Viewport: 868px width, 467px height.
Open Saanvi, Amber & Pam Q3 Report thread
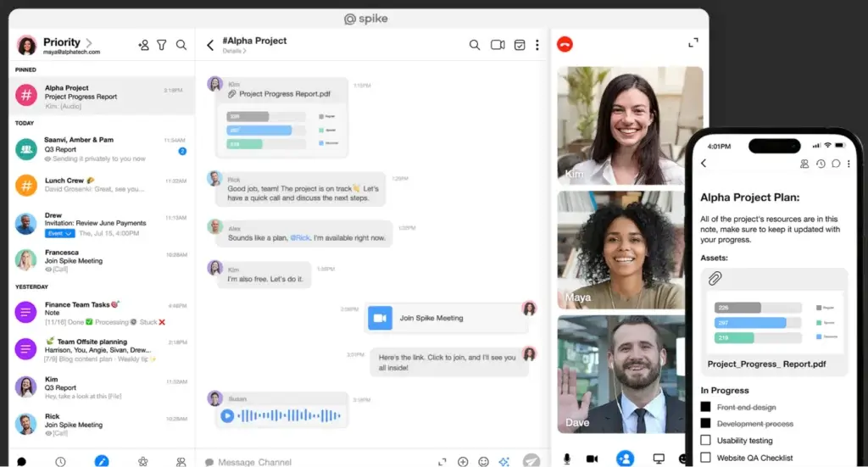pos(102,149)
